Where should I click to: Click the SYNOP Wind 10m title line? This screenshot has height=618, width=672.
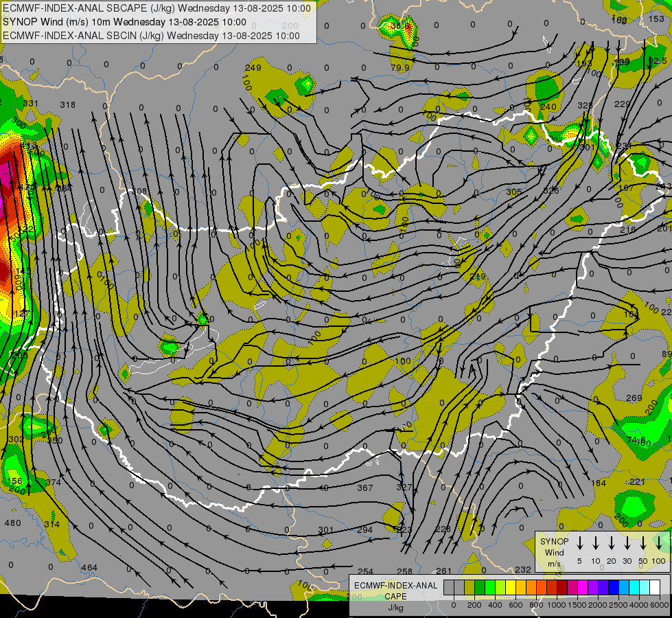(x=124, y=22)
